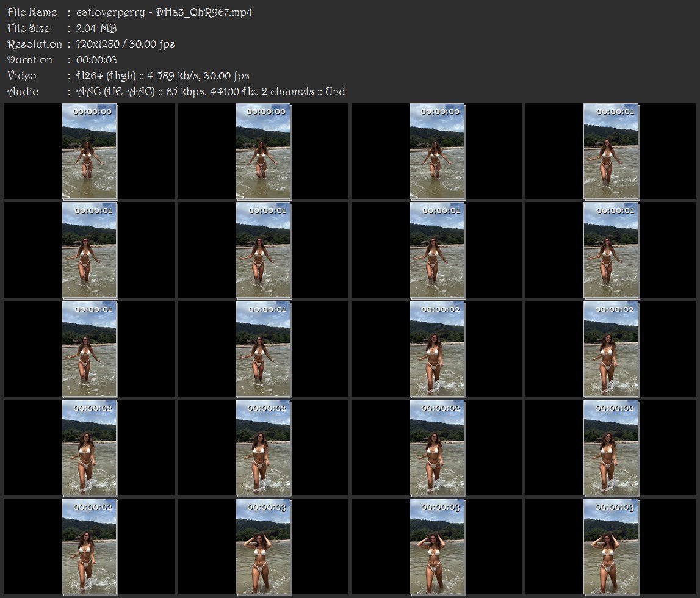Select the last thumbnail in the third row
Viewport: 700px width, 598px height.
coord(611,349)
